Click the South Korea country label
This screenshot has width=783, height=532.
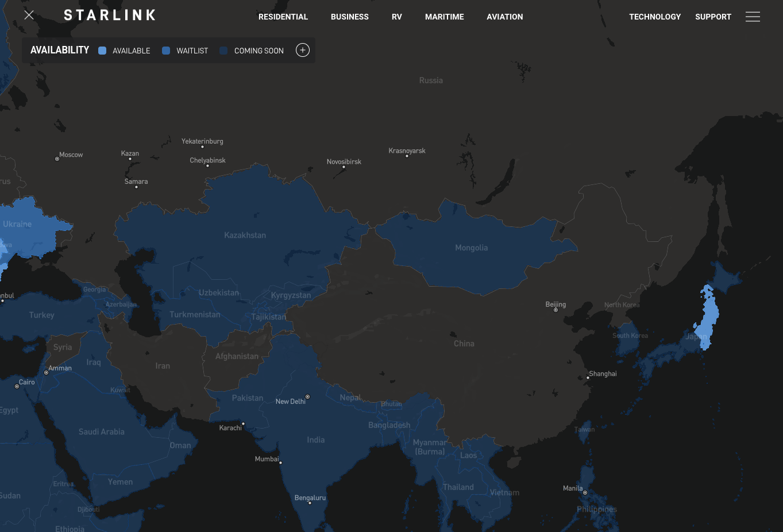click(x=630, y=336)
